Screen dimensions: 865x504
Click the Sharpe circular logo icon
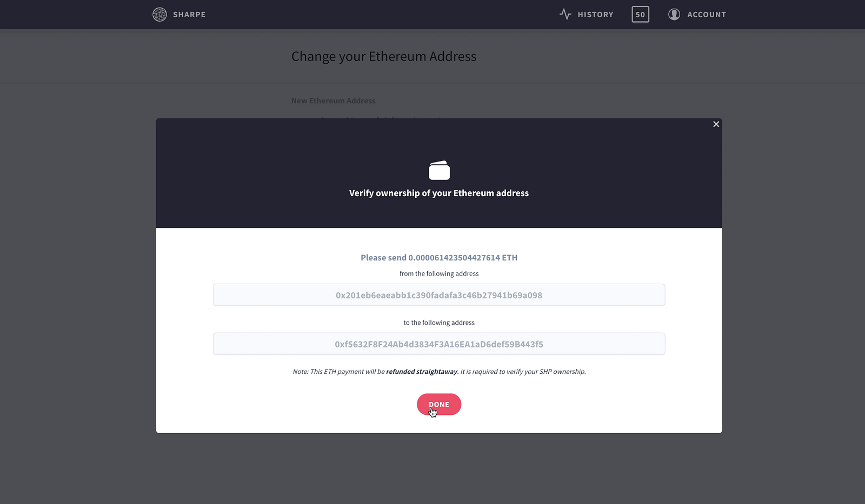(159, 15)
